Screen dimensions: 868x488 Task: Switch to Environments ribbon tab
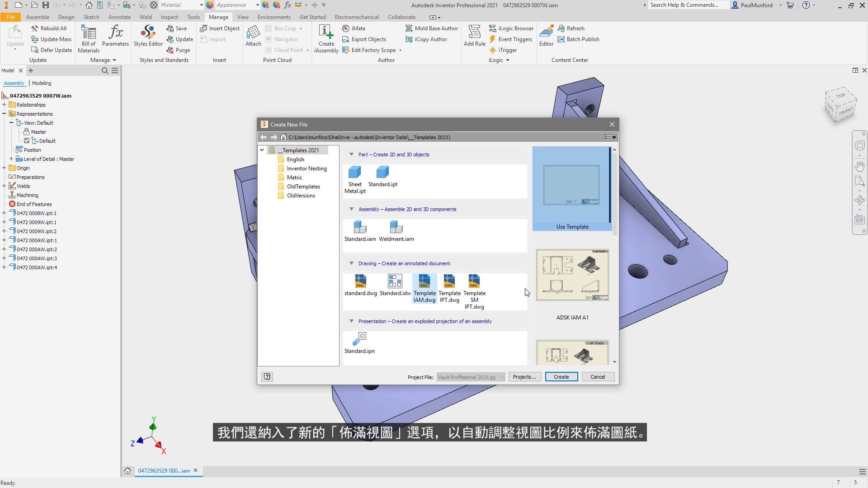click(274, 17)
